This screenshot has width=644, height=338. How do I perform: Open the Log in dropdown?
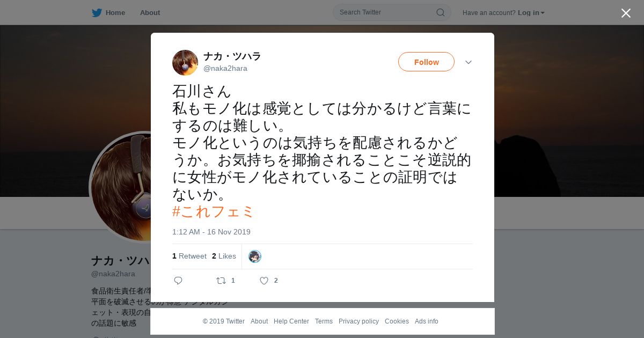coord(531,13)
